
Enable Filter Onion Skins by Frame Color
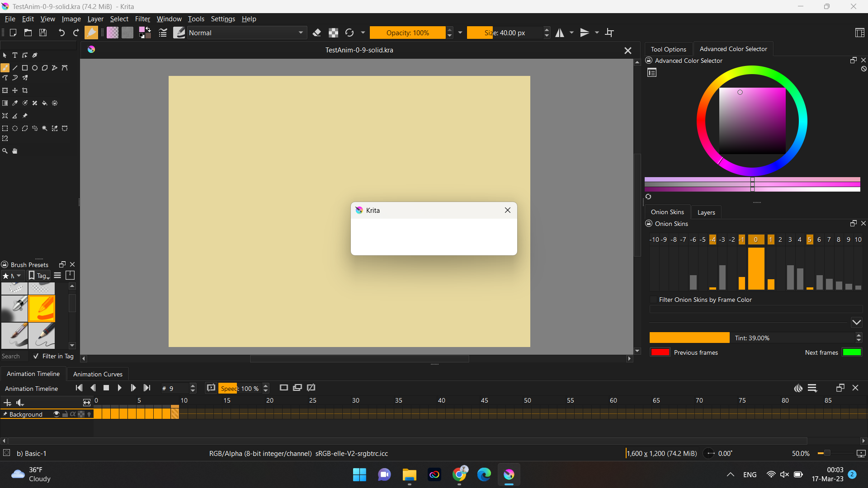point(653,300)
